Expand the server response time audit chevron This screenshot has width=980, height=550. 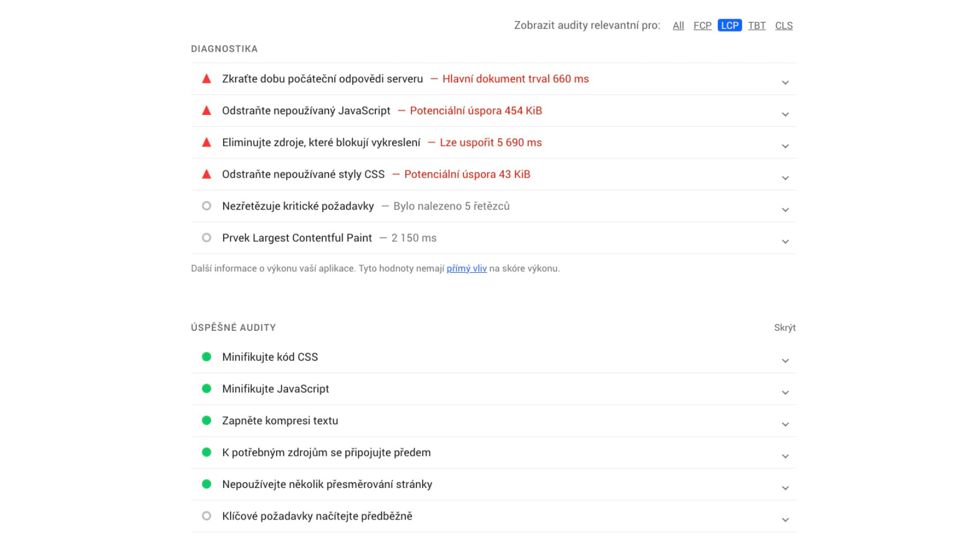[x=785, y=83]
